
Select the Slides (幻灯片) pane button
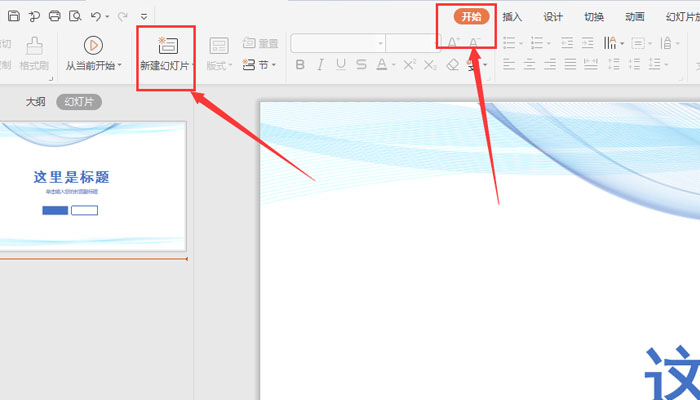tap(79, 102)
